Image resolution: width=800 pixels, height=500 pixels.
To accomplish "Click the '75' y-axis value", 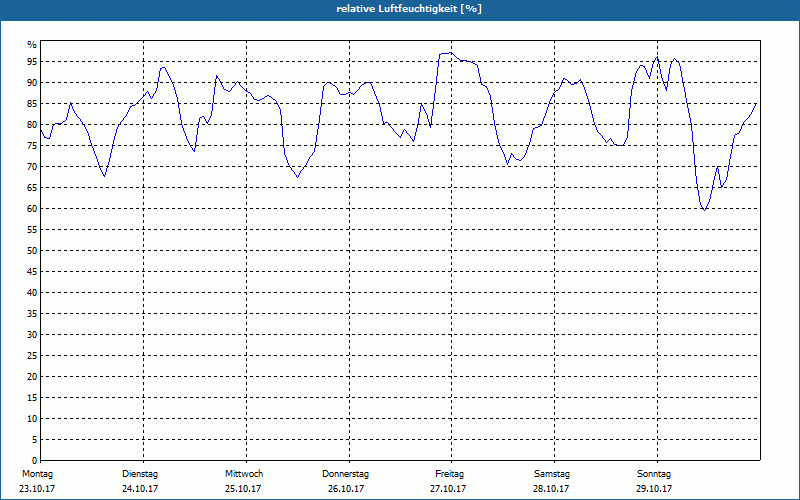I will [32, 146].
